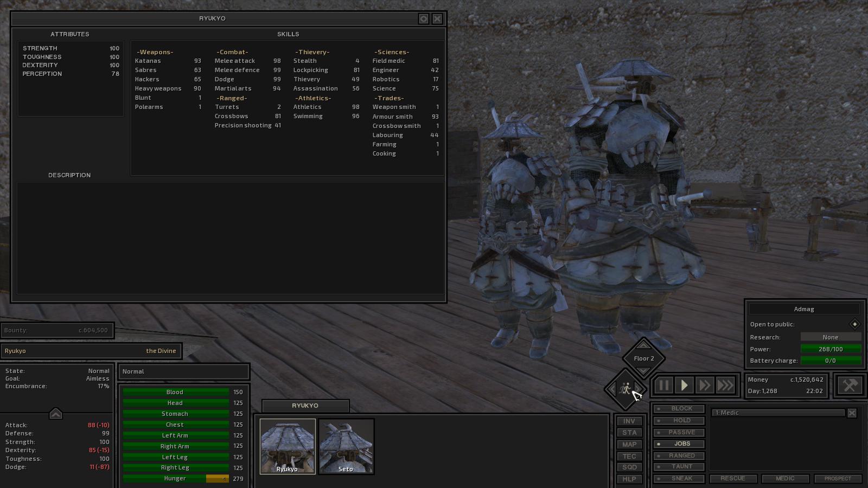This screenshot has height=488, width=868.
Task: Click the RESCUE order button
Action: point(732,479)
